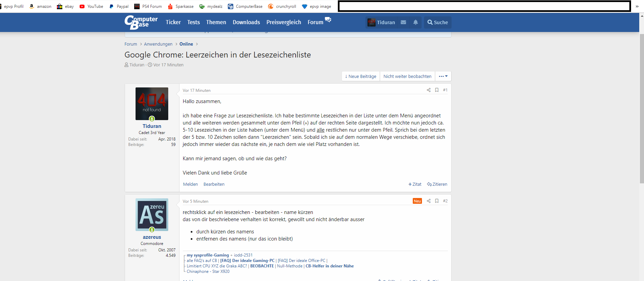
Task: Share post #1 using share icon
Action: (429, 90)
